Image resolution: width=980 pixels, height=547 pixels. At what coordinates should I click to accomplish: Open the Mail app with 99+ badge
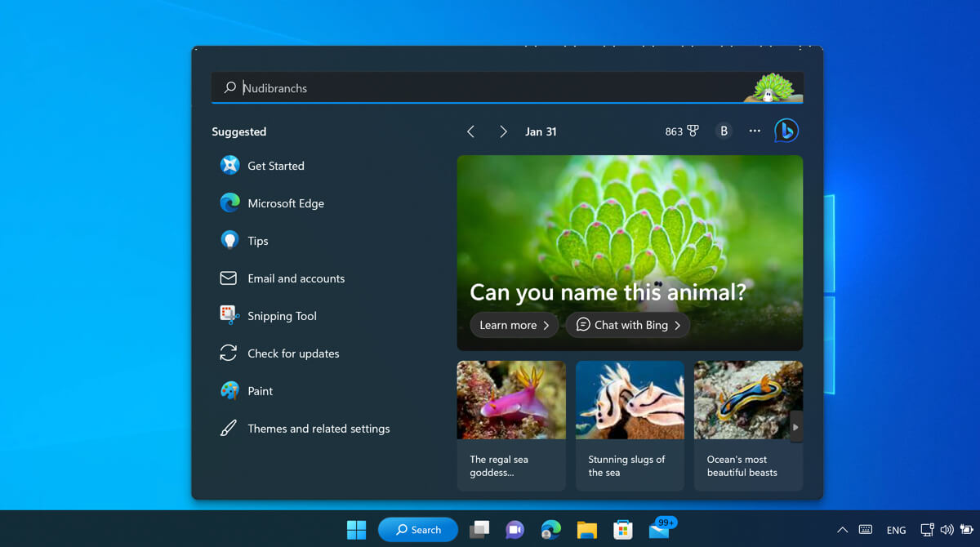point(661,529)
